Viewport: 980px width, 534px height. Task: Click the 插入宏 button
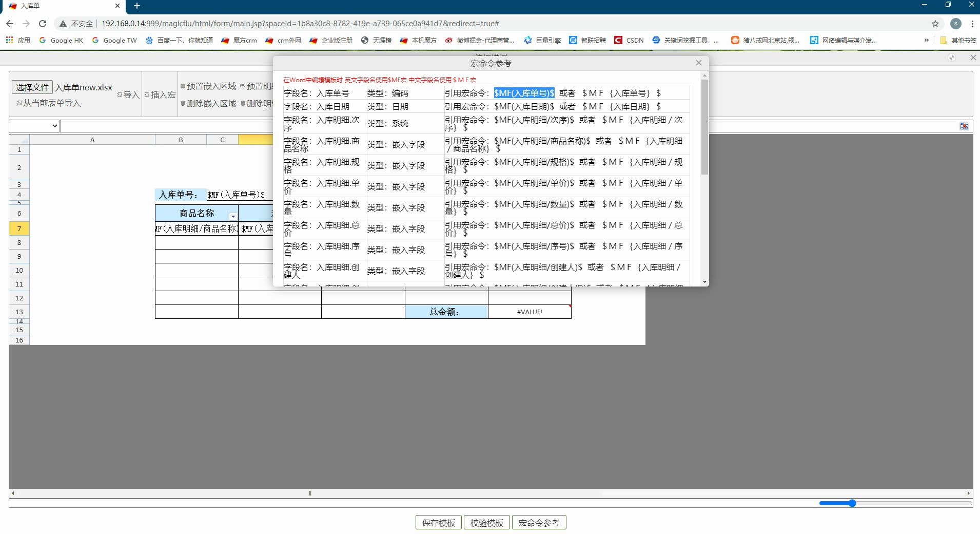(x=160, y=94)
